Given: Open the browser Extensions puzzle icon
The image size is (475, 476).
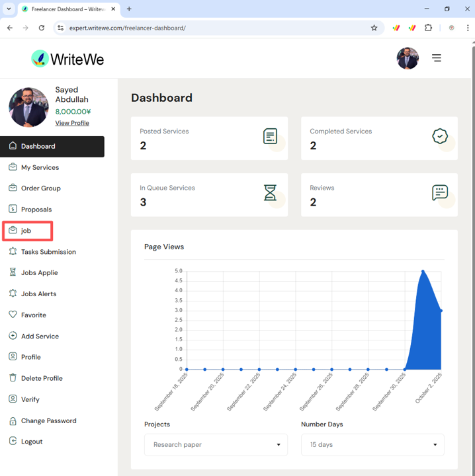Looking at the screenshot, I should click(x=428, y=28).
